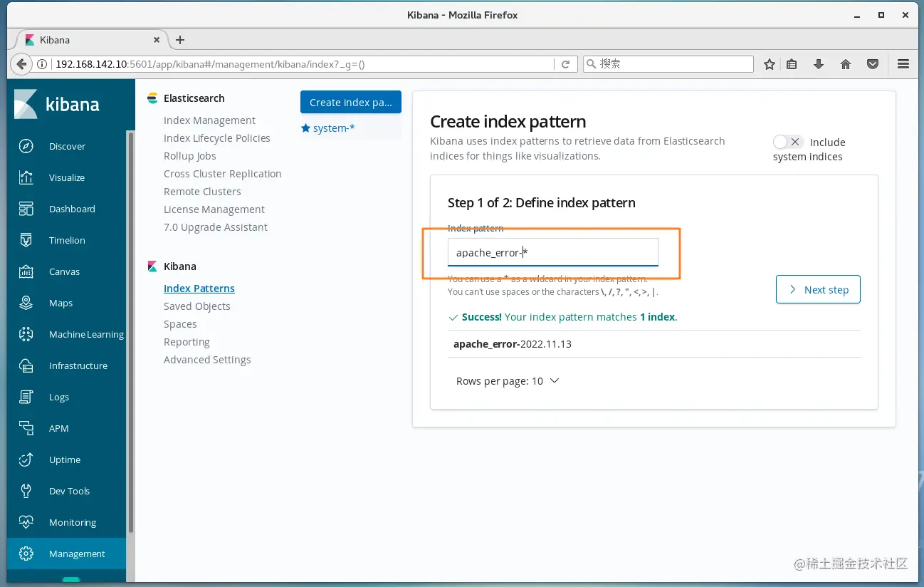Open Saved Objects
924x587 pixels.
tap(197, 306)
